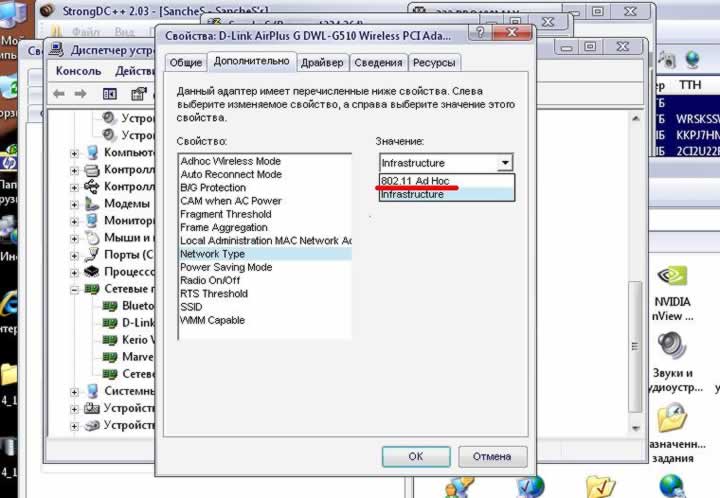Select Infrastructure in the dropdown list

click(x=446, y=194)
